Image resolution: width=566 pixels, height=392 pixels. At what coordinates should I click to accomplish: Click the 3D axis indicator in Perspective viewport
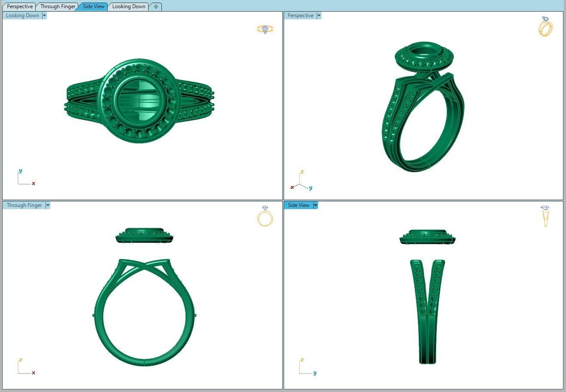point(301,180)
